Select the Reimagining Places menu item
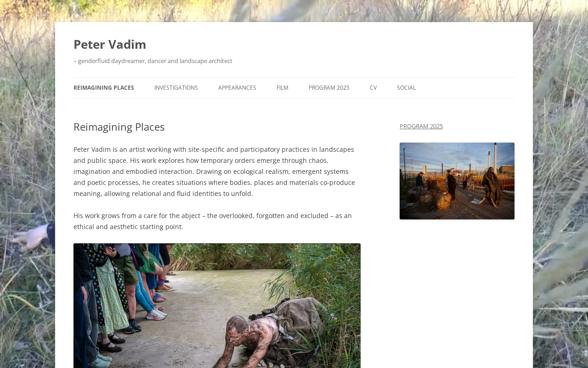This screenshot has height=368, width=588. click(104, 88)
